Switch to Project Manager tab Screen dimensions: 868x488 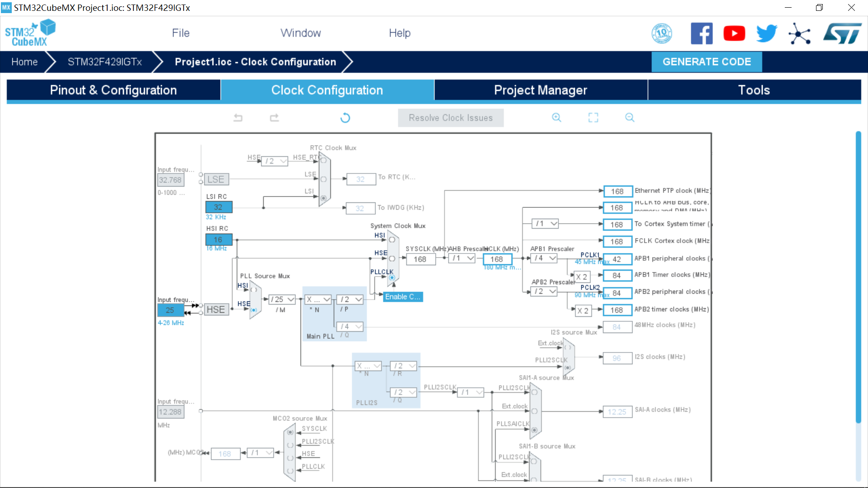click(541, 90)
